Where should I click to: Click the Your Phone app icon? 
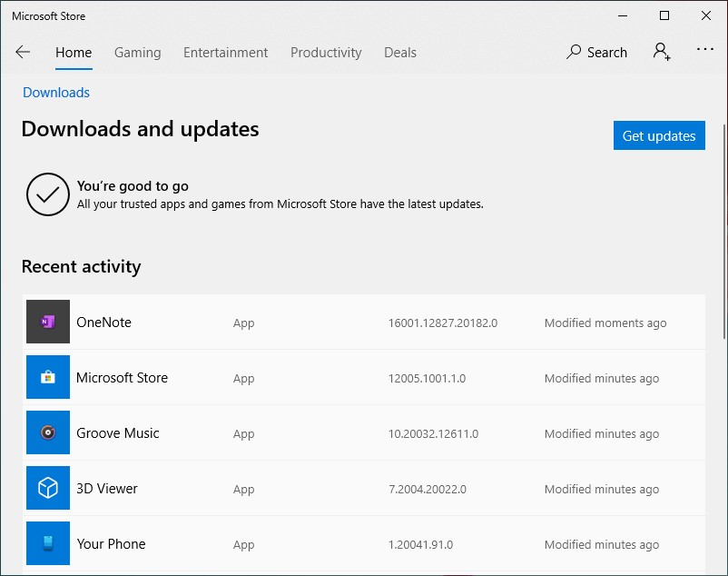[48, 544]
